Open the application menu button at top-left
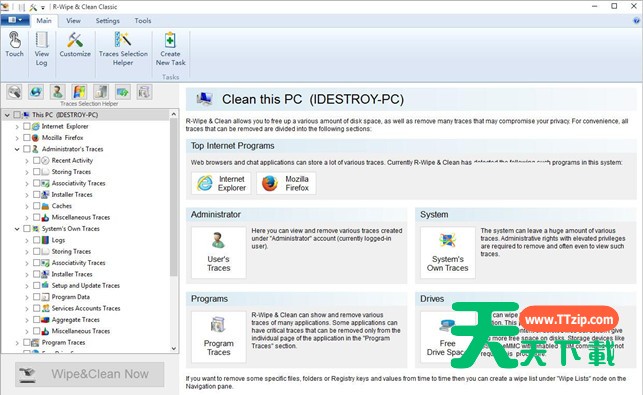Screen dimensions: 643x395 (x=15, y=20)
